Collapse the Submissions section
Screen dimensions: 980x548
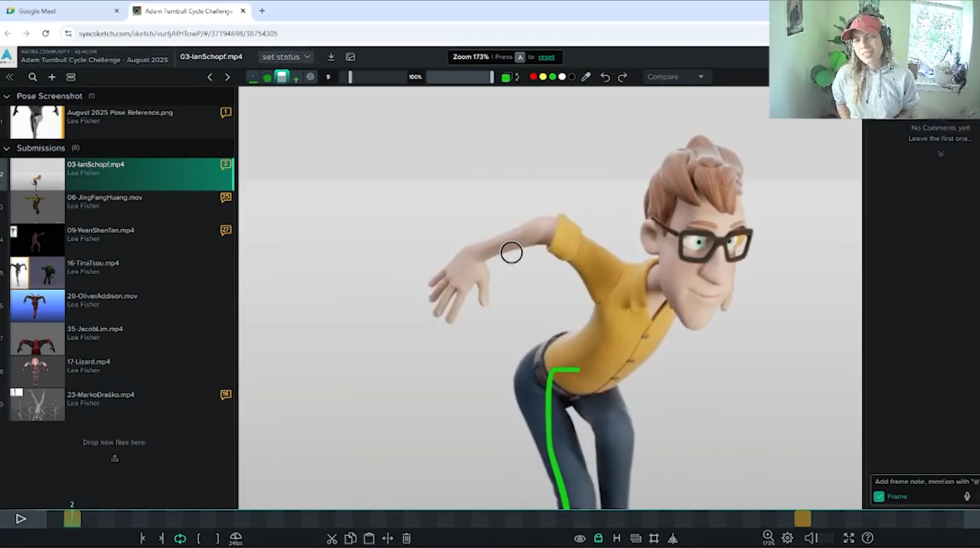click(x=7, y=148)
